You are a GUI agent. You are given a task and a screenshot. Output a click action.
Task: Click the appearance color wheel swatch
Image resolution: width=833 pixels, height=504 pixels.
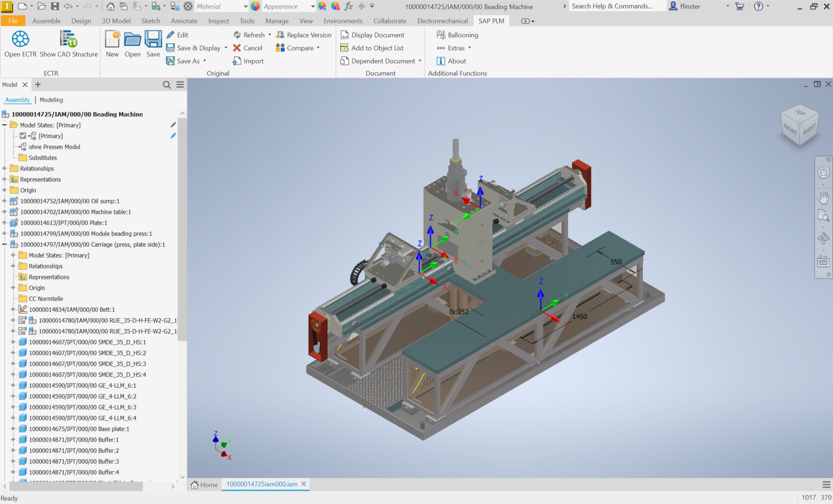255,7
